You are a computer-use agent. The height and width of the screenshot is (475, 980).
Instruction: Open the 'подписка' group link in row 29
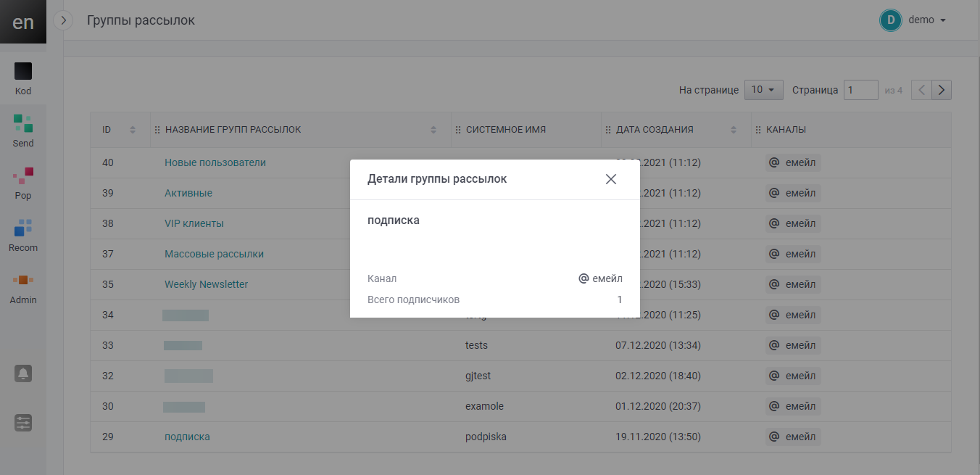(x=187, y=437)
